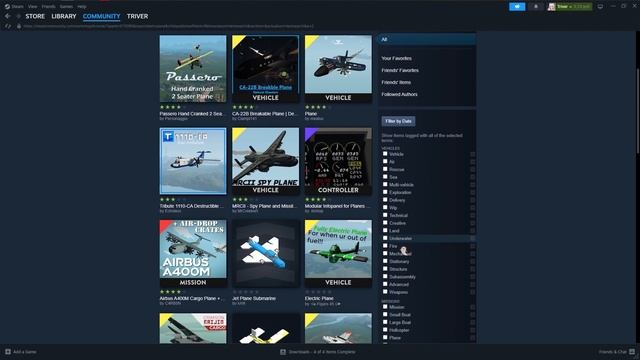The image size is (640, 360).
Task: Click exclude icon beside Weapons tag
Action: (472, 292)
